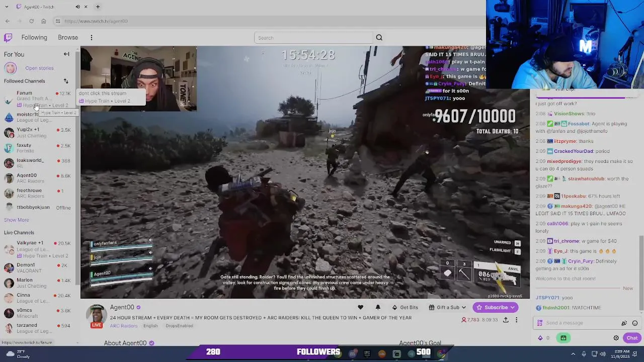Open the chat identity badge icon in the message box
The image size is (644, 362).
[539, 323]
